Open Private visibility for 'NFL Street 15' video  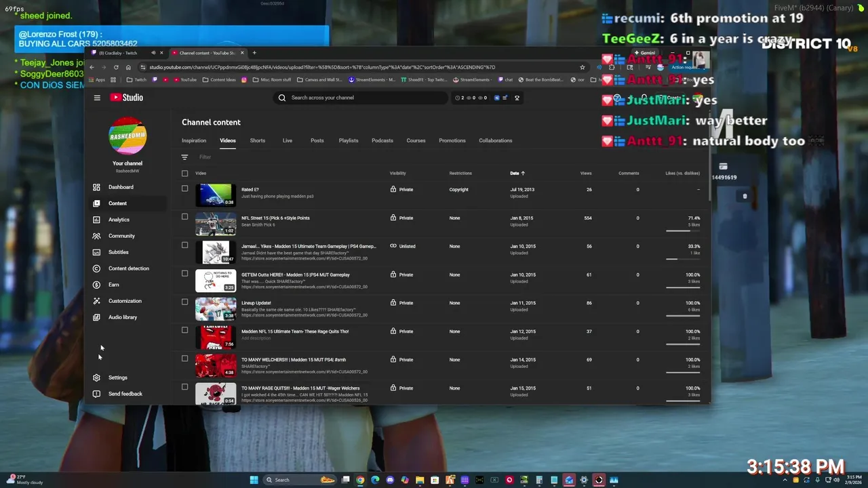coord(402,218)
